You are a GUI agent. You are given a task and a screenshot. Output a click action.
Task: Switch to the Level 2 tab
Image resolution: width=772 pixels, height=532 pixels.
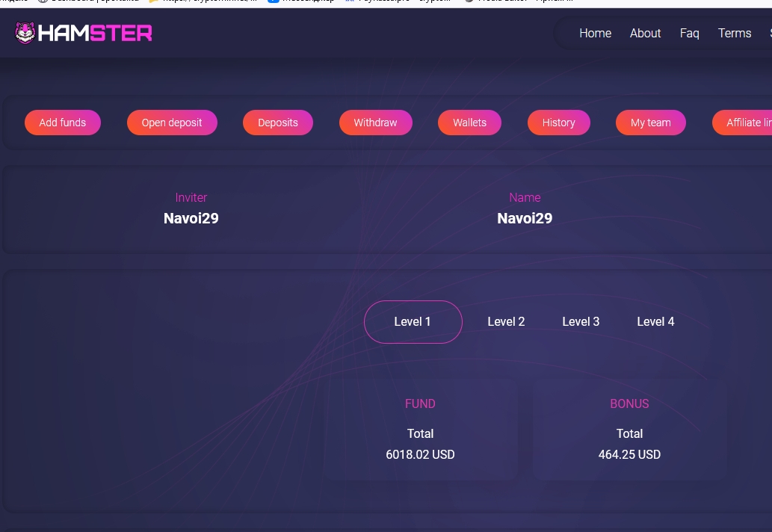(x=506, y=322)
